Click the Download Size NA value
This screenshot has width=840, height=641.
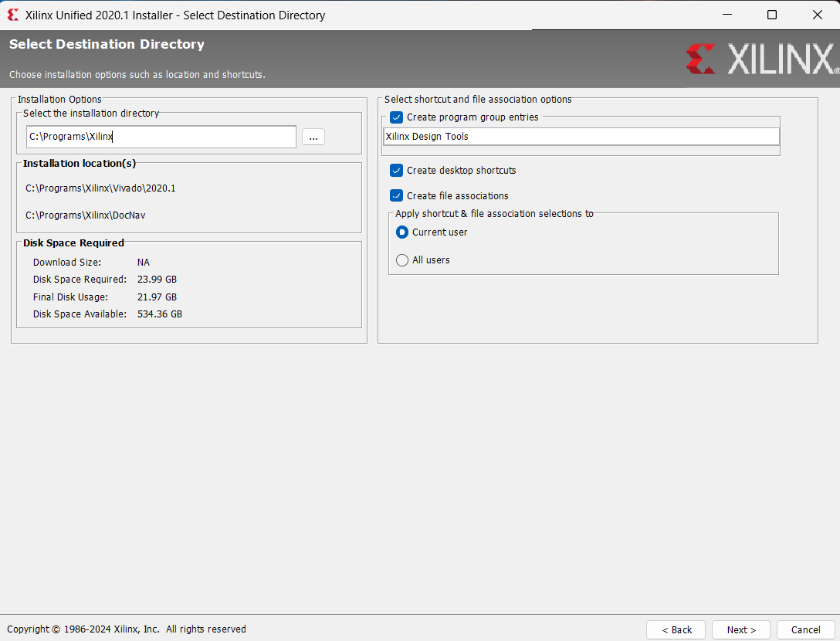click(x=143, y=262)
